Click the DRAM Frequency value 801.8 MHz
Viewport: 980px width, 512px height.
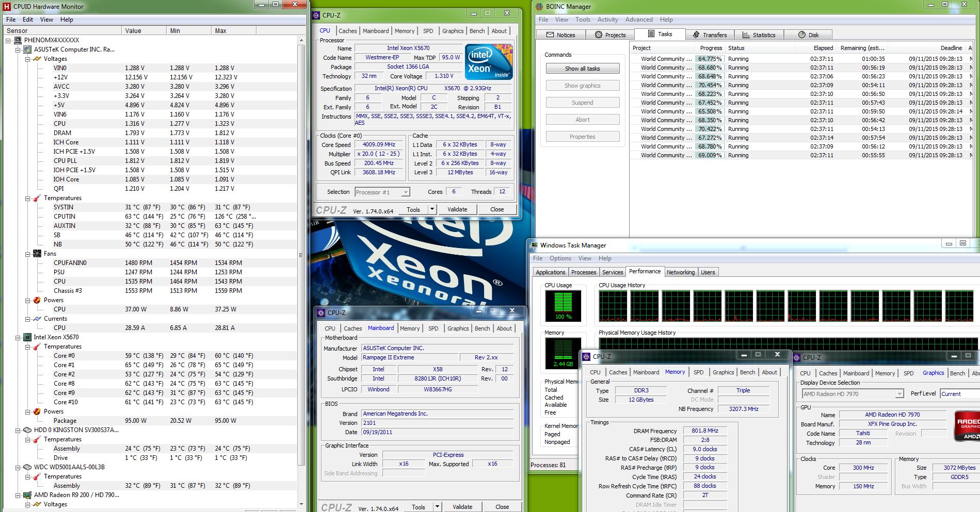coord(705,431)
